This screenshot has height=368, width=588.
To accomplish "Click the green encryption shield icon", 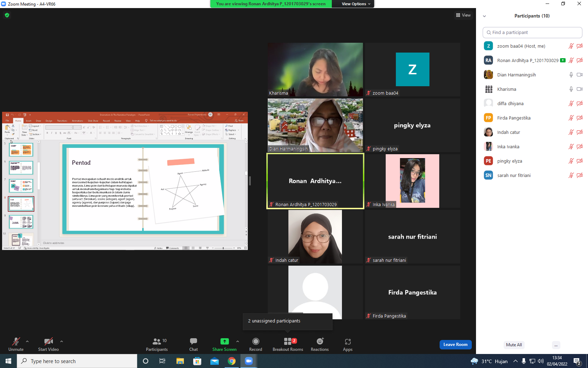I will coord(7,15).
